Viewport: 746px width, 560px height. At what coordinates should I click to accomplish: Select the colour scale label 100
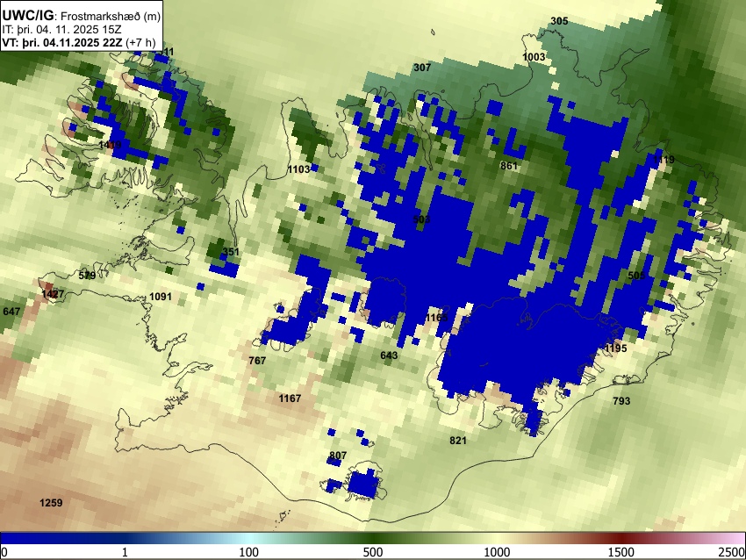coord(249,552)
